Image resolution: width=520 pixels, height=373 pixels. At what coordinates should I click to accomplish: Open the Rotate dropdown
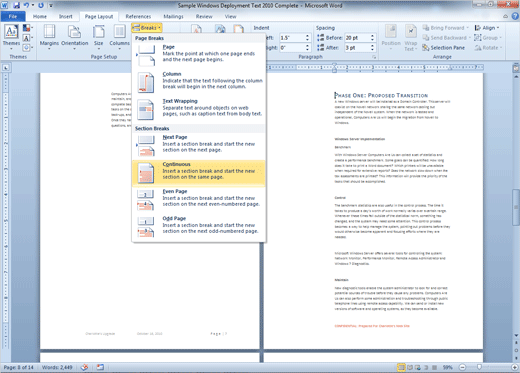pyautogui.click(x=488, y=48)
